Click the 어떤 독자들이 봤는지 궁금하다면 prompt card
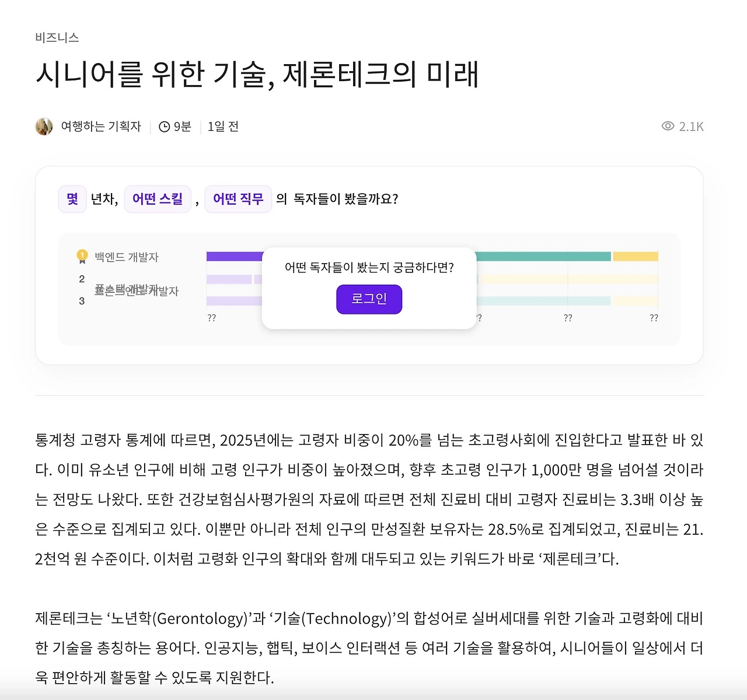 click(x=369, y=268)
